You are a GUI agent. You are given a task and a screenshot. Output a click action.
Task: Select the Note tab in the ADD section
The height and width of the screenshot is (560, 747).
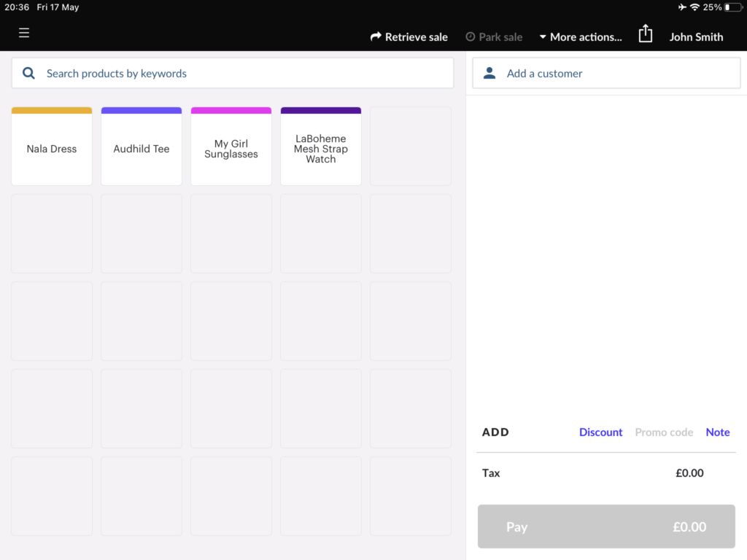pyautogui.click(x=717, y=432)
